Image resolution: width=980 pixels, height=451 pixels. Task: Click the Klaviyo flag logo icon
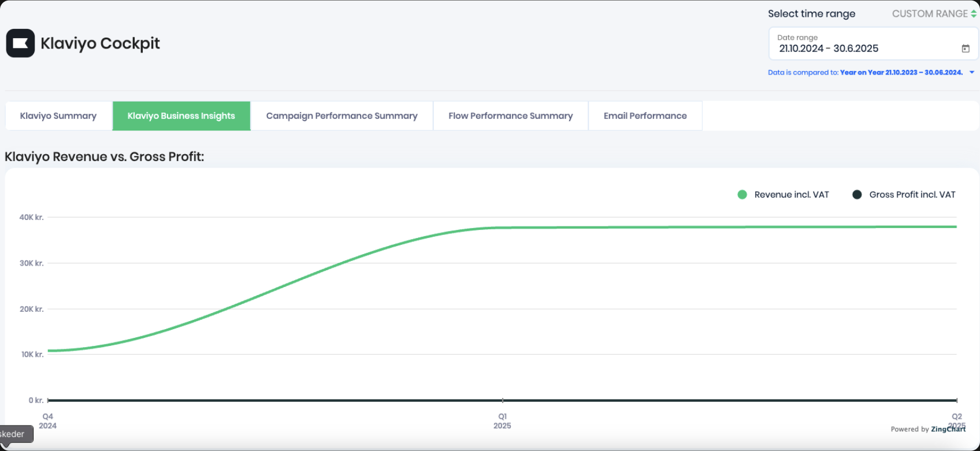(x=20, y=43)
